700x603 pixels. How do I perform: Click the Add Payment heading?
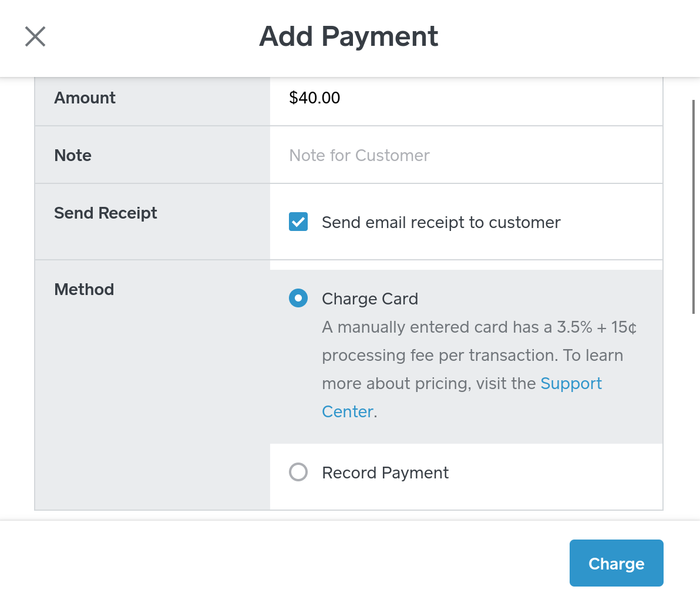pyautogui.click(x=349, y=36)
